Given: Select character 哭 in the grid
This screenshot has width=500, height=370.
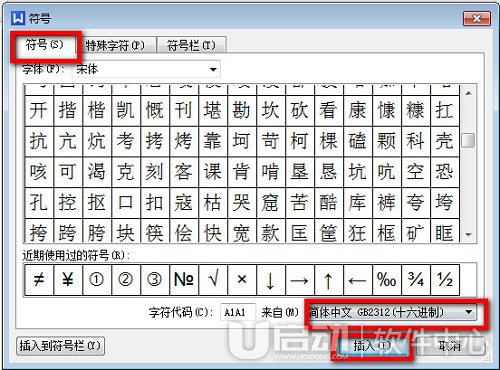Looking at the screenshot, I should pos(242,202).
